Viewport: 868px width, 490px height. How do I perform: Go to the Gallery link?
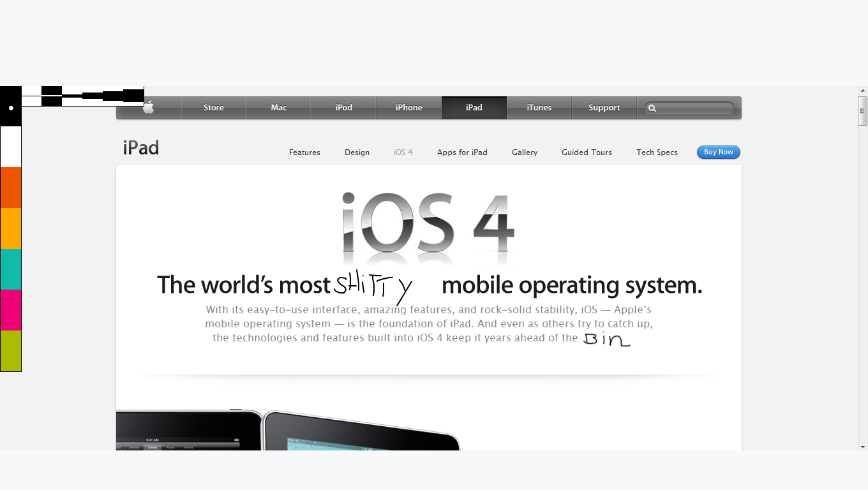click(525, 152)
